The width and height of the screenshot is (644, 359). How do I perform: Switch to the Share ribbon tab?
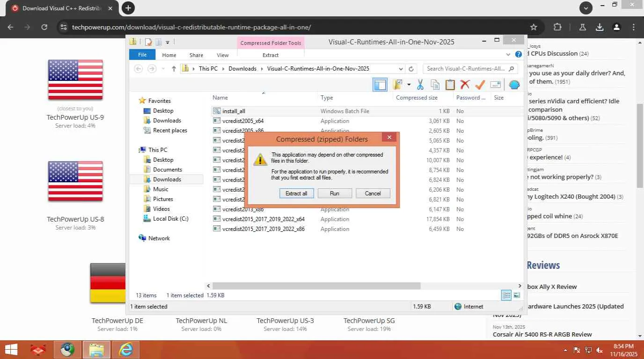pyautogui.click(x=196, y=55)
